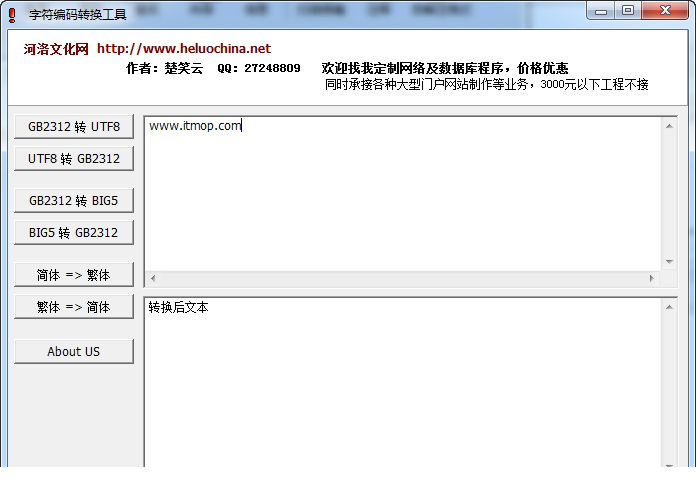This screenshot has height=485, width=696.
Task: Click the 繁体 => 简体 button
Action: pyautogui.click(x=74, y=307)
